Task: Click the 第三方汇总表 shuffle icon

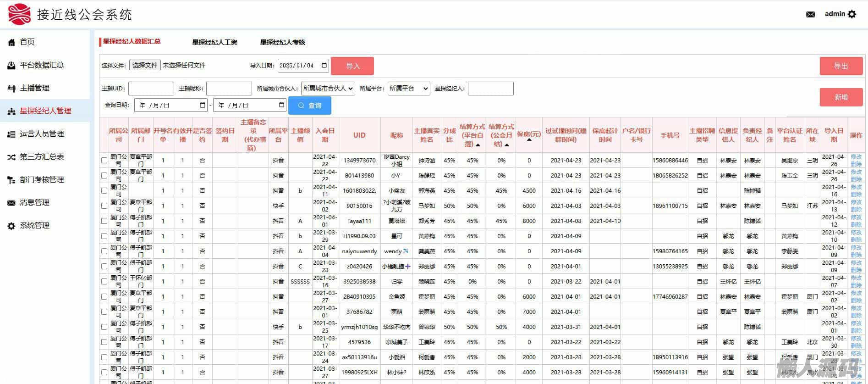Action: (11, 157)
